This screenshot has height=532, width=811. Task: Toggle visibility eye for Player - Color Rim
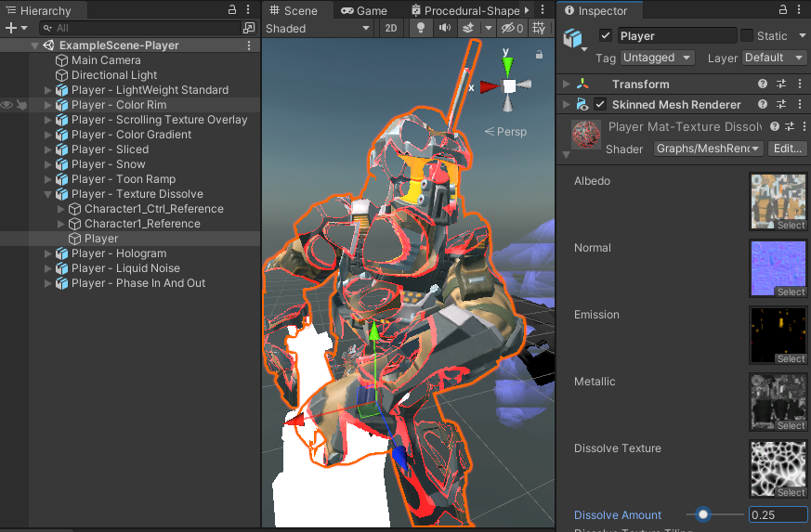click(x=7, y=105)
